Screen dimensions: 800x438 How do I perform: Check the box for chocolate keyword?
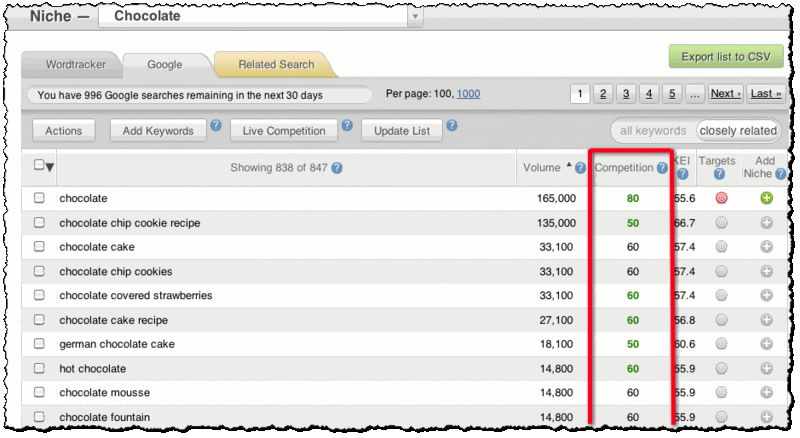39,198
